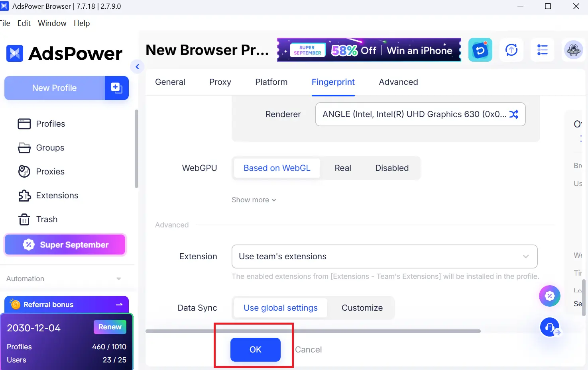This screenshot has width=588, height=370.
Task: Click the Renew button
Action: [110, 327]
